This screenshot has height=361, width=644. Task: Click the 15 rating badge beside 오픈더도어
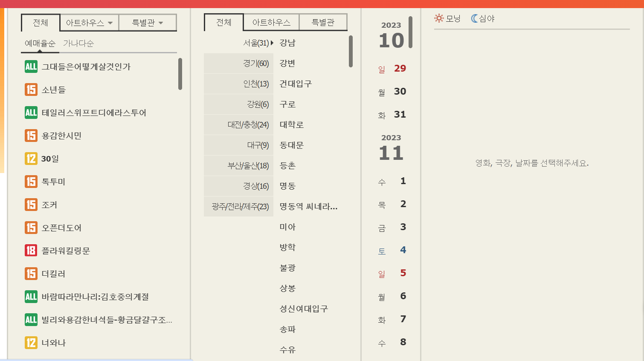click(x=31, y=228)
